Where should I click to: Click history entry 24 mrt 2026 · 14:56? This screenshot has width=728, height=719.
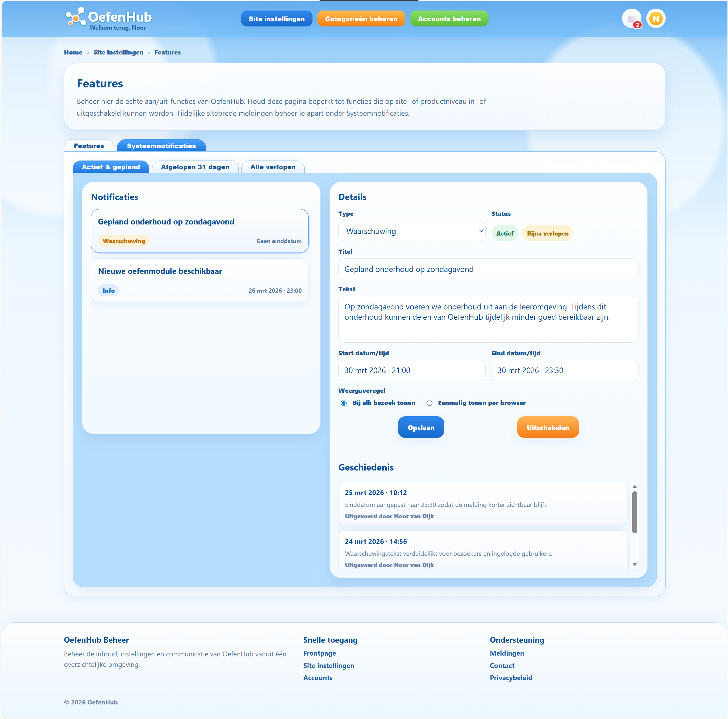click(x=483, y=550)
